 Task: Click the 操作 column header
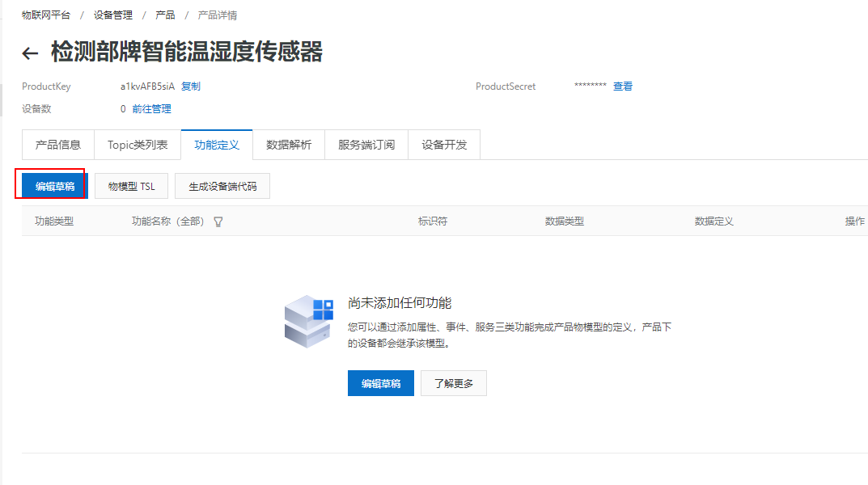855,221
